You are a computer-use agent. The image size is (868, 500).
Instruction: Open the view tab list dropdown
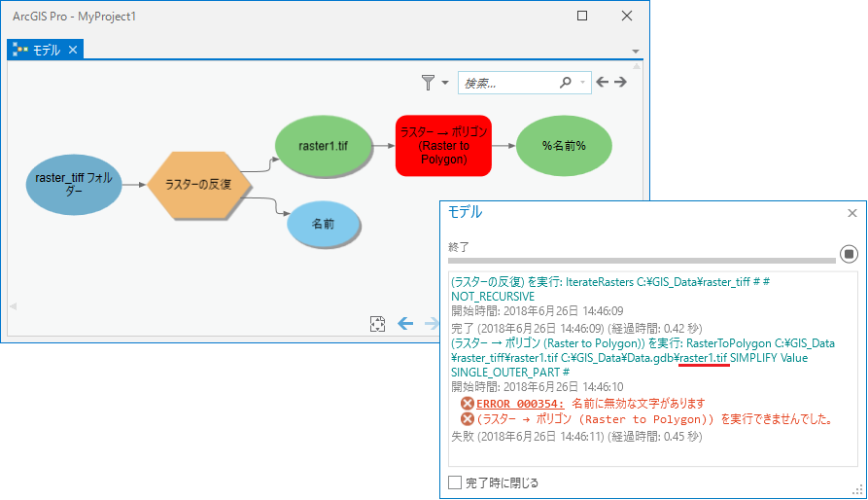pos(636,52)
